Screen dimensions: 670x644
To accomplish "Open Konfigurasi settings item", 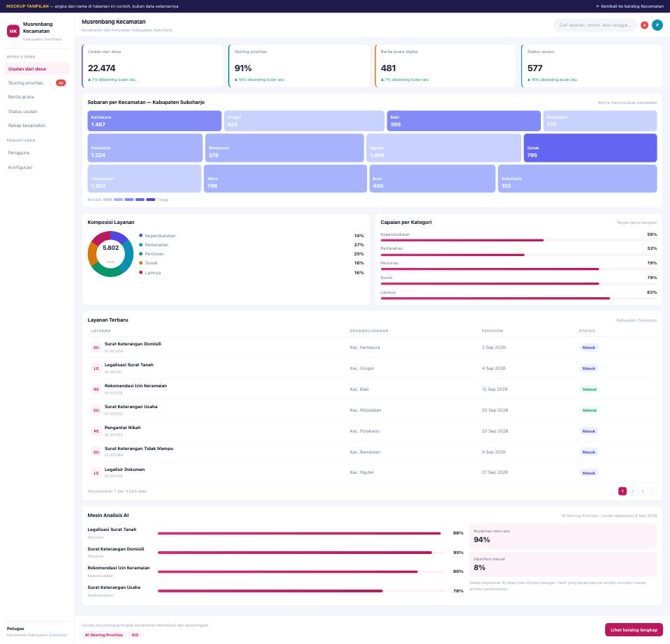I will click(37, 167).
